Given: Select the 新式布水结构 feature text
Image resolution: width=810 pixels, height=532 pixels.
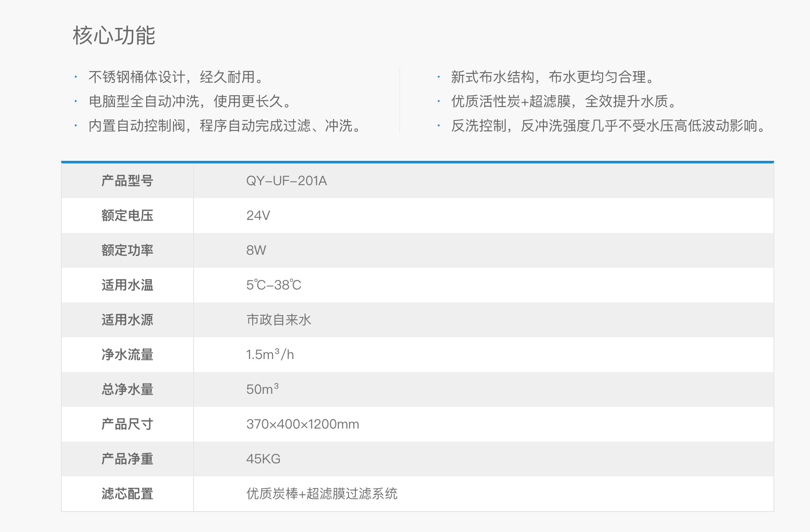Looking at the screenshot, I should click(x=552, y=77).
